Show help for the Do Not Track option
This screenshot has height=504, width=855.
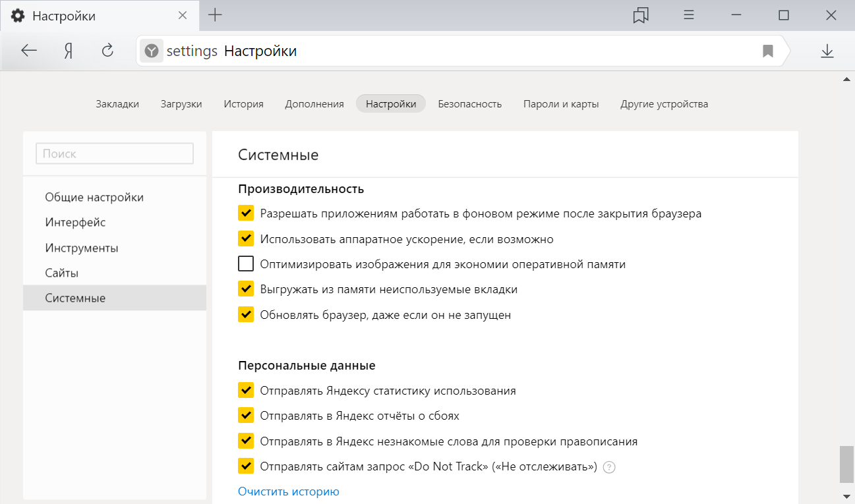609,467
